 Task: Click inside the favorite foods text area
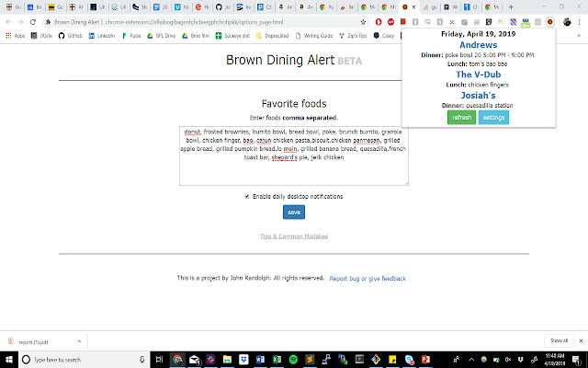tap(294, 155)
